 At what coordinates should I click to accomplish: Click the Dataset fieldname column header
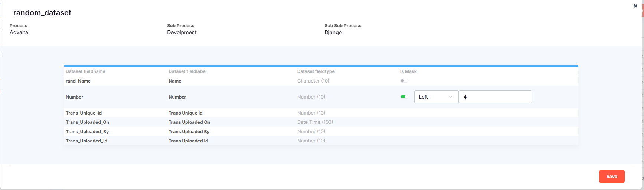85,71
